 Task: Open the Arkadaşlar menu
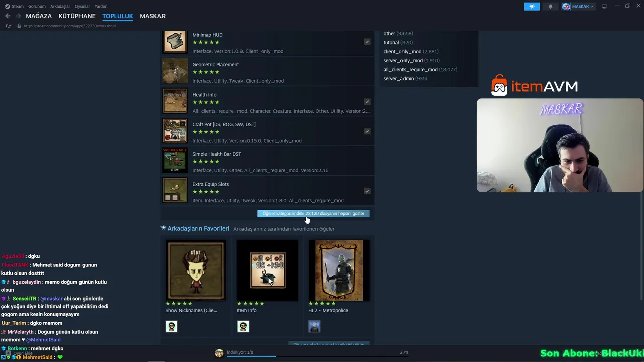point(60,6)
